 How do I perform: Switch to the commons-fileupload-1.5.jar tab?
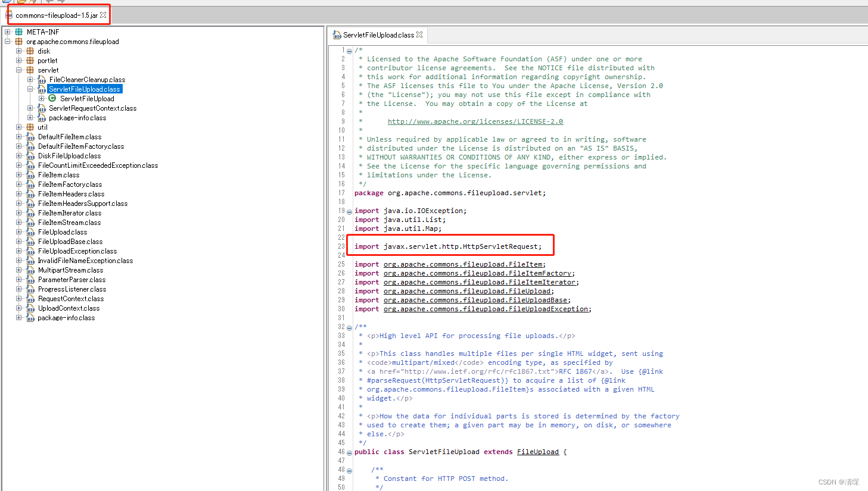click(x=57, y=15)
